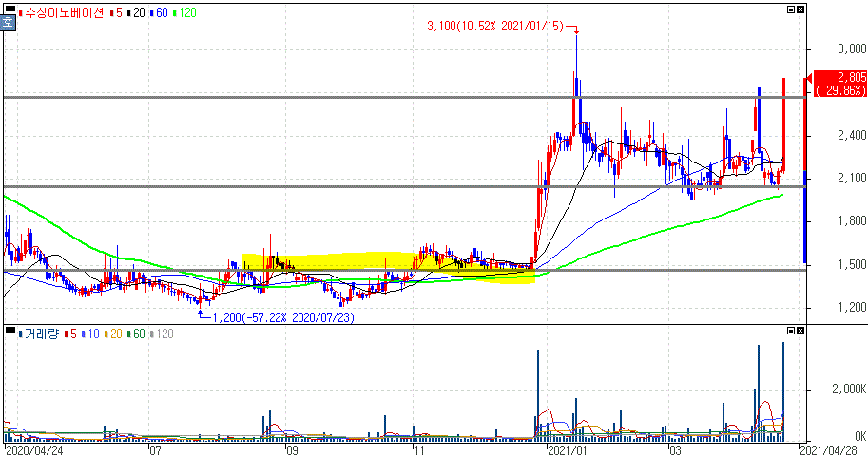This screenshot has width=868, height=458.
Task: Select the 수성이노베이션 price series legend
Action: point(62,12)
